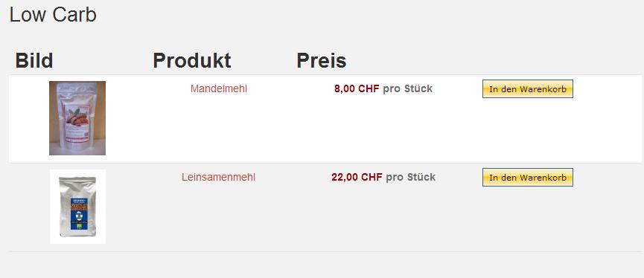Click pro Stück in the Leinsamenmehl row
The width and height of the screenshot is (644, 278).
[410, 177]
